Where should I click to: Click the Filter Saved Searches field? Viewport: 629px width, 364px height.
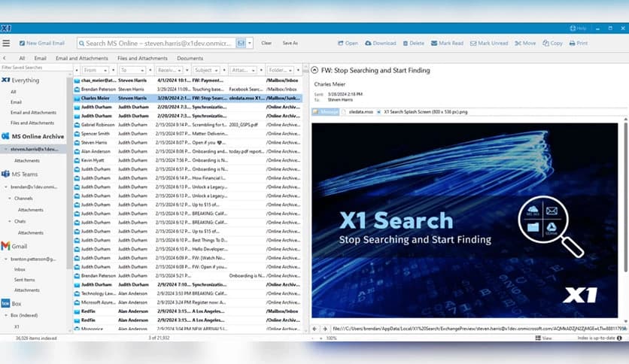coord(36,68)
